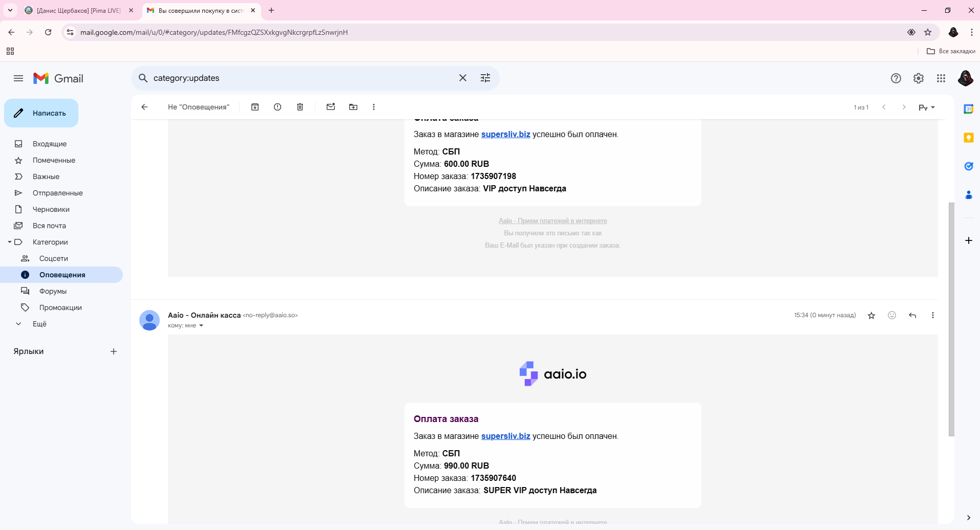Viewport: 980px width, 530px height.
Task: Open Chrome menu three dots
Action: pyautogui.click(x=971, y=32)
